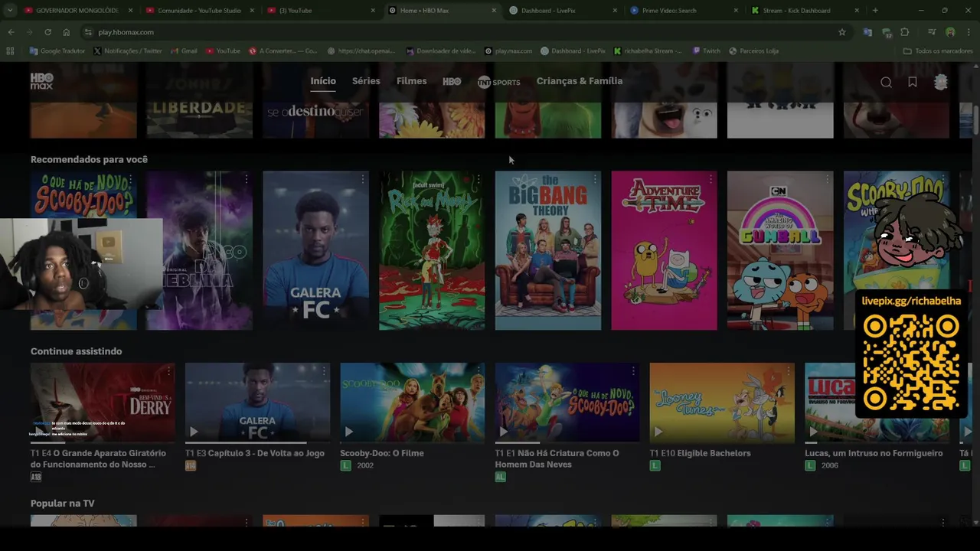Click the HBO Max logo
This screenshot has width=980, height=551.
[x=42, y=81]
